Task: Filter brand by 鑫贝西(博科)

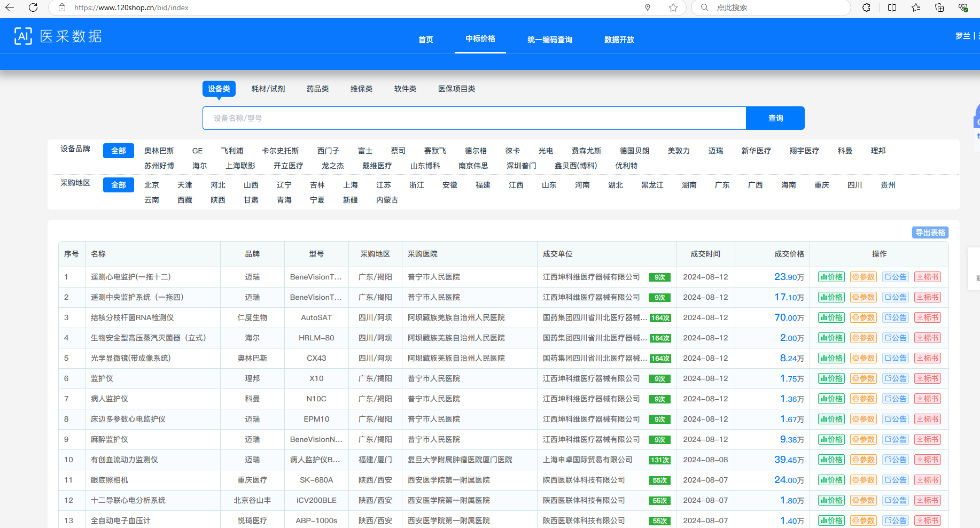Action: tap(576, 166)
